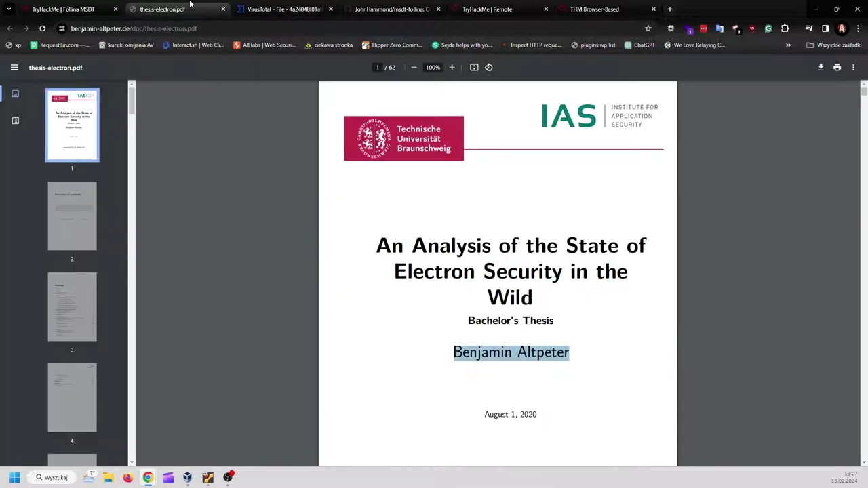Open the plugins wp list bookmark

tap(593, 45)
